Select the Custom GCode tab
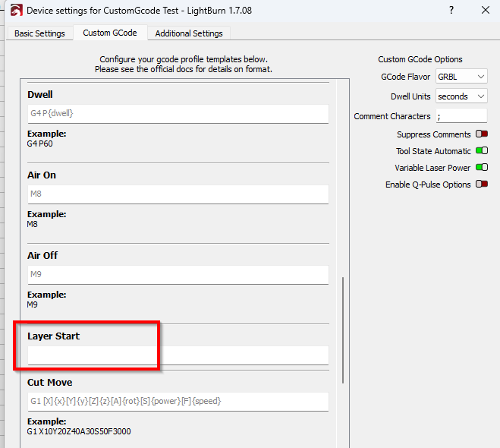The image size is (500, 448). [x=110, y=33]
